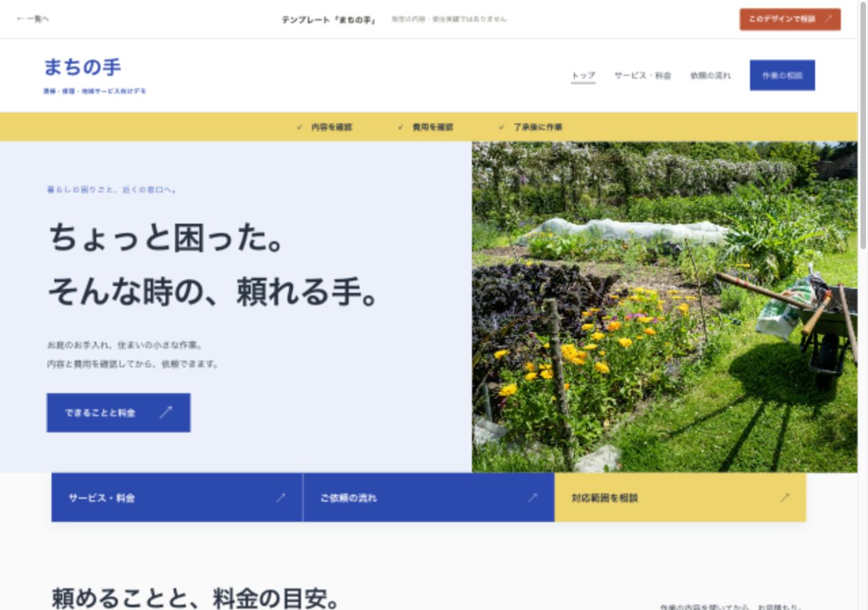
Task: Open the 依頼の流れ nav item
Action: (710, 75)
